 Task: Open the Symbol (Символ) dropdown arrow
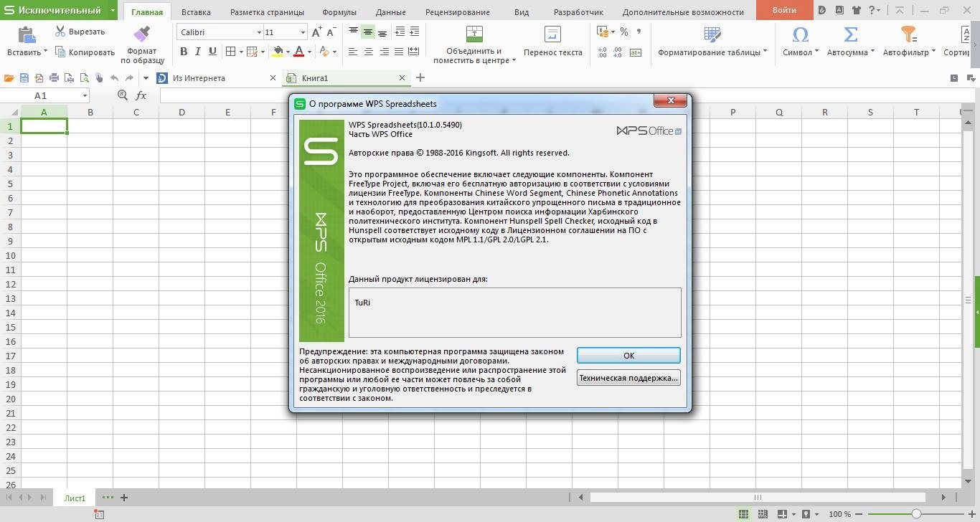[816, 52]
